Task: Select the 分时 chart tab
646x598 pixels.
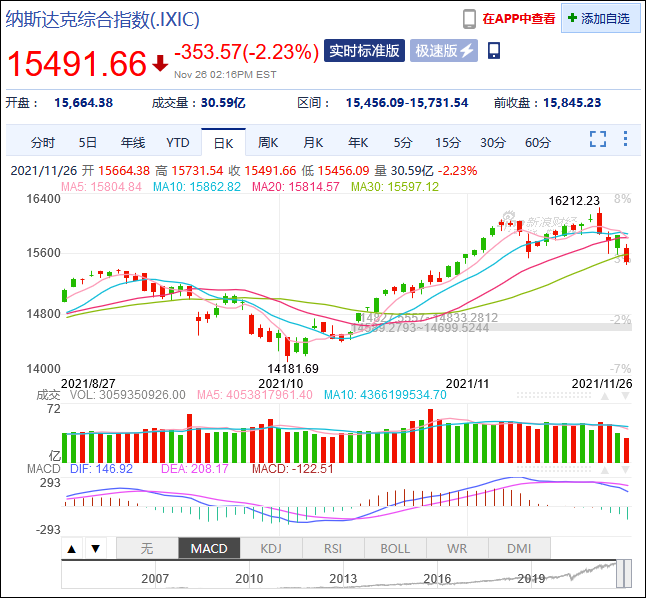Action: pyautogui.click(x=43, y=143)
